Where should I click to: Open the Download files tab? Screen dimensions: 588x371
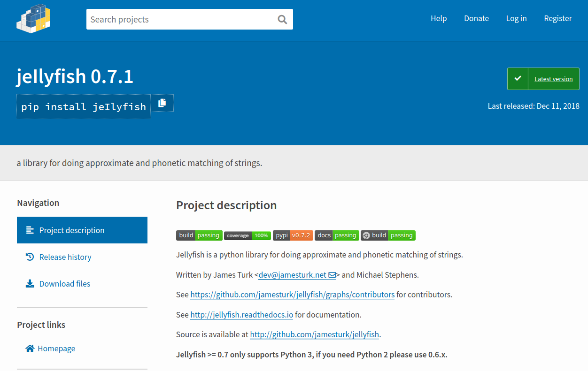point(65,284)
